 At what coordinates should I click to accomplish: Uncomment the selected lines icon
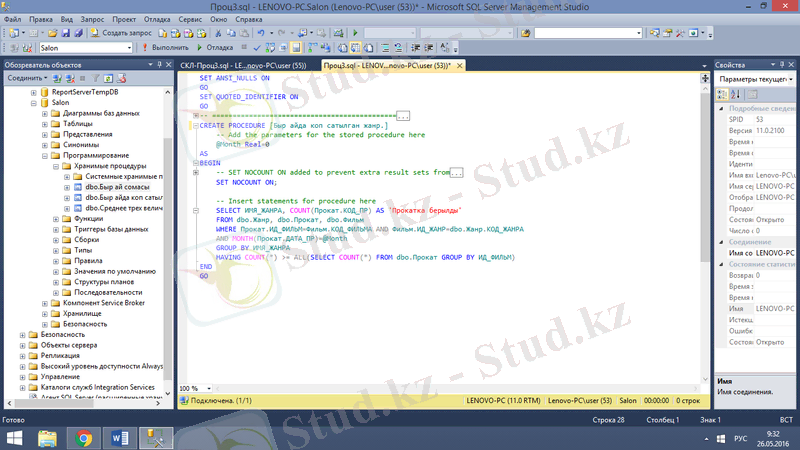pyautogui.click(x=398, y=48)
